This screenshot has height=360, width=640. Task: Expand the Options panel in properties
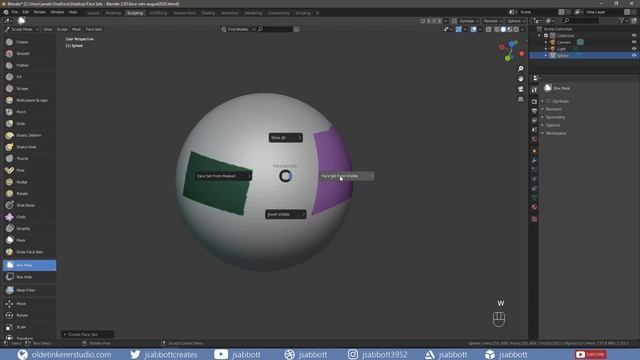[553, 125]
